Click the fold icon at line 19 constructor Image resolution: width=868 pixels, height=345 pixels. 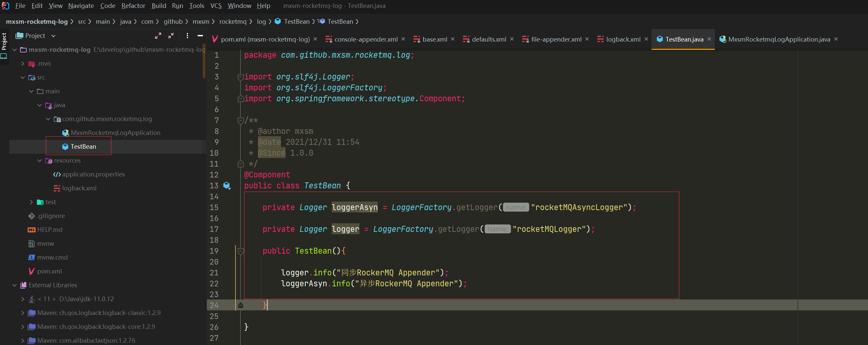point(240,251)
